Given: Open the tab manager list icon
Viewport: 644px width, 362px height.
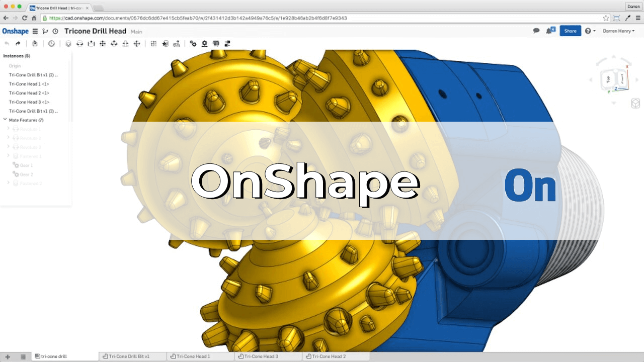Looking at the screenshot, I should 23,356.
